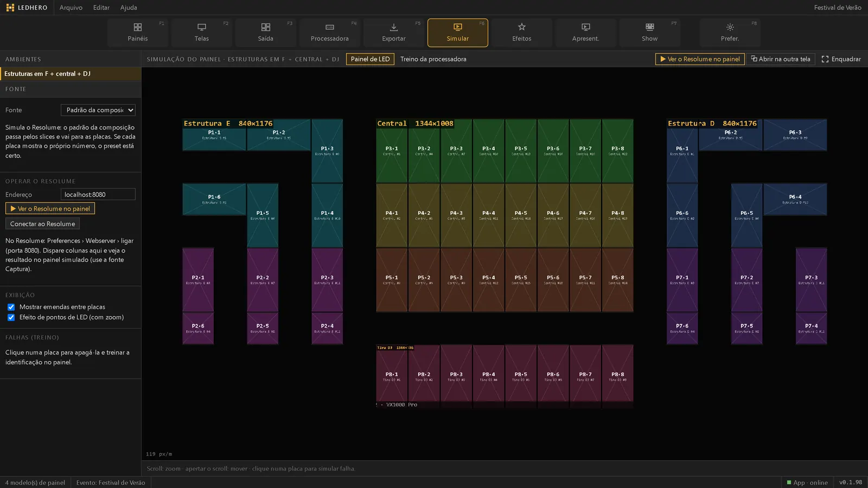Click the 4 modelo(s) de painel status text

click(35, 483)
